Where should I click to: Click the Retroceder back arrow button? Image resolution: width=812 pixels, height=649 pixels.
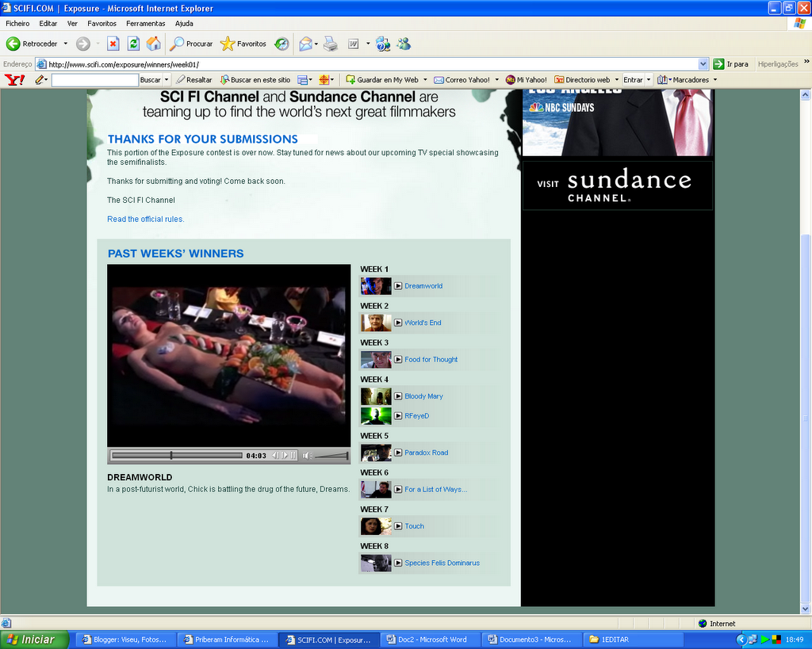click(x=31, y=44)
